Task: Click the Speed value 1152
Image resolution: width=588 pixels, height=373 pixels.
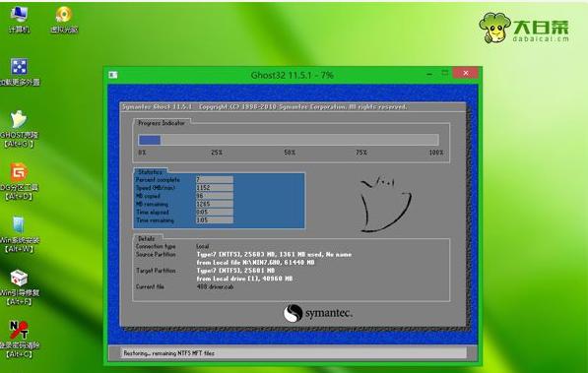Action: (x=215, y=187)
